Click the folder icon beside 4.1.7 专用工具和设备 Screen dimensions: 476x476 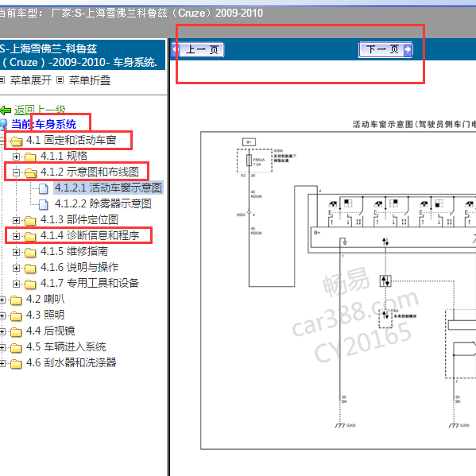click(x=30, y=284)
